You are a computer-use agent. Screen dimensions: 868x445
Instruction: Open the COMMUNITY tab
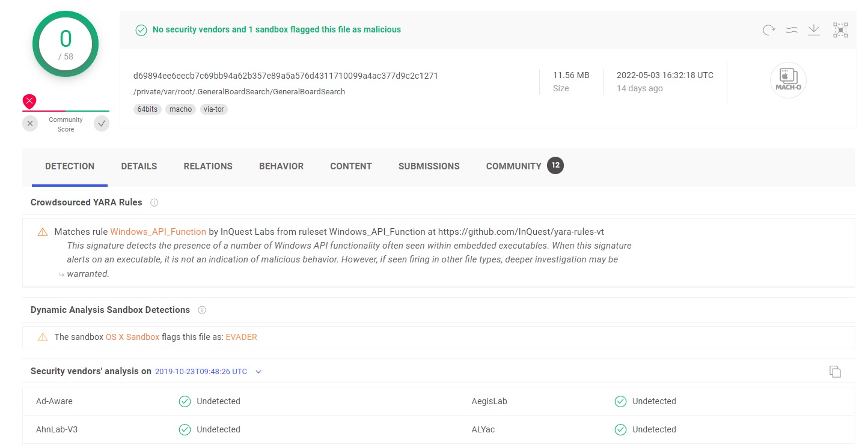click(x=514, y=166)
